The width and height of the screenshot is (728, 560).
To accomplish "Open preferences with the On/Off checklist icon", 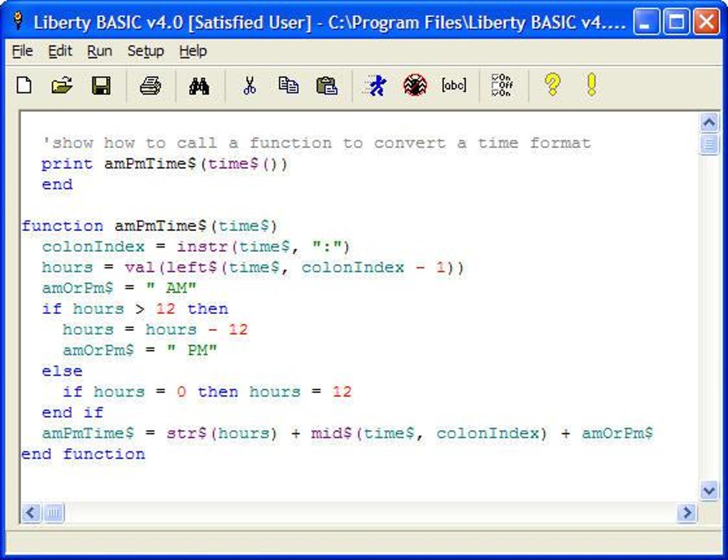I will 502,86.
